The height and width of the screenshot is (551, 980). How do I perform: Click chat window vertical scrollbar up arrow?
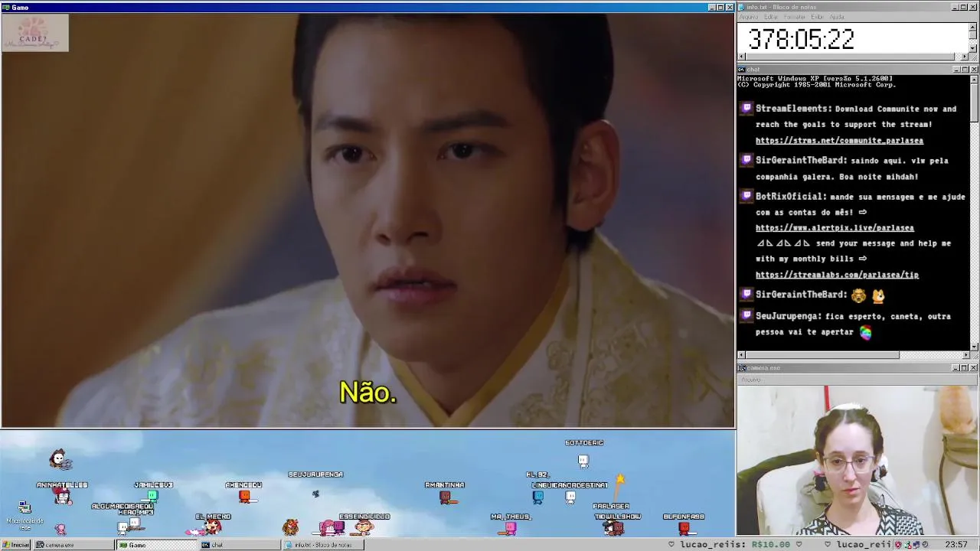pos(974,79)
